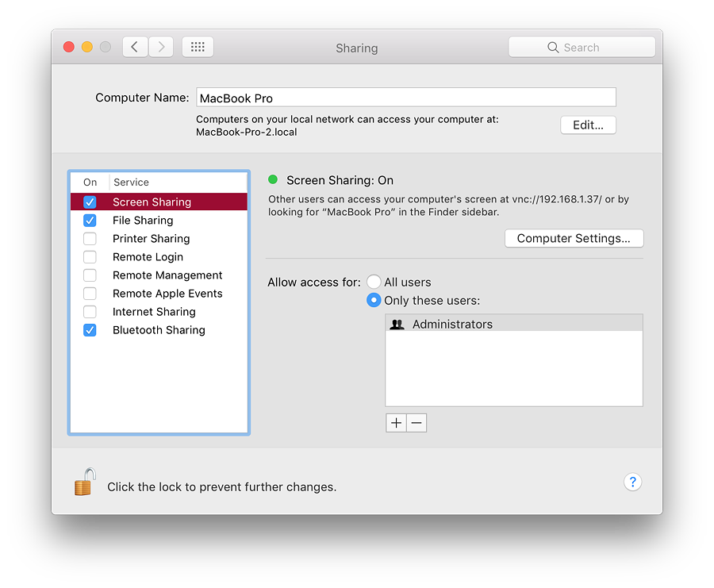The width and height of the screenshot is (714, 588).
Task: Close the Sharing window with red button
Action: tap(69, 47)
